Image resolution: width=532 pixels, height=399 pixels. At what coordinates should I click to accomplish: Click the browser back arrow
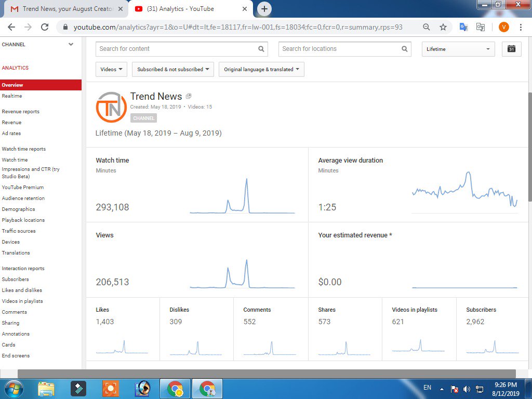click(x=11, y=27)
